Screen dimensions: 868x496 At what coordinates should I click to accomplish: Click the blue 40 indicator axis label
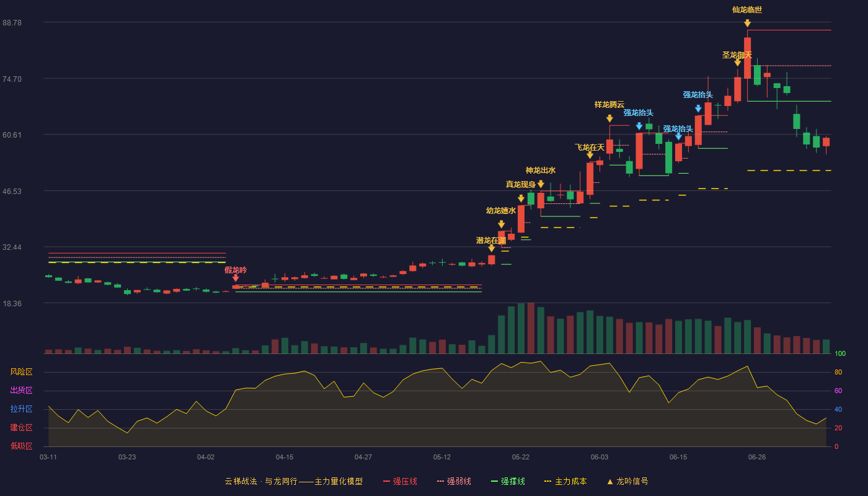838,409
